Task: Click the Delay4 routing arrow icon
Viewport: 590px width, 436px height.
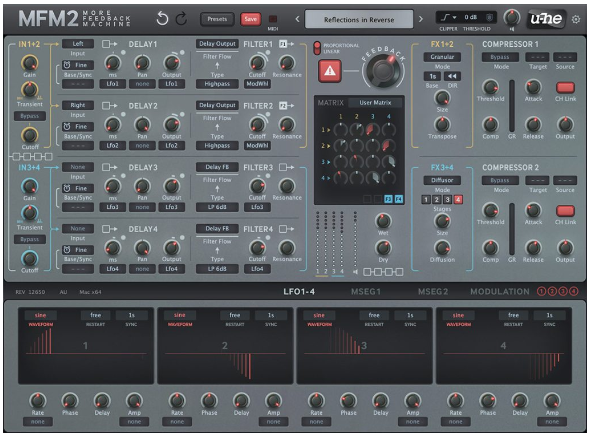Action: pos(109,229)
